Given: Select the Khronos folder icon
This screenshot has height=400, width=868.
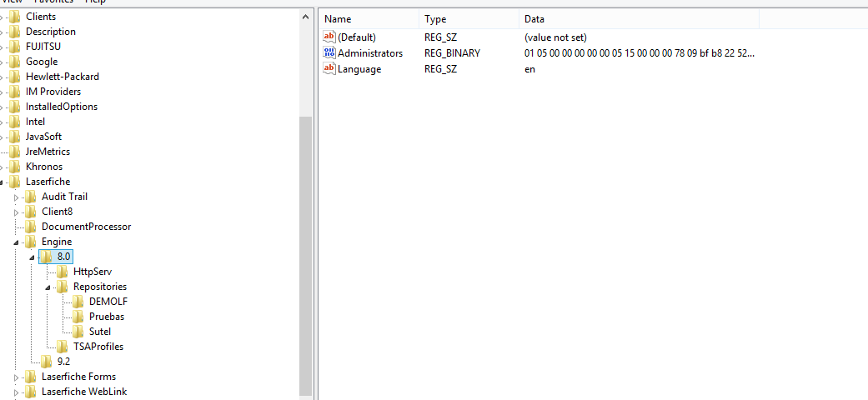Looking at the screenshot, I should pos(14,166).
